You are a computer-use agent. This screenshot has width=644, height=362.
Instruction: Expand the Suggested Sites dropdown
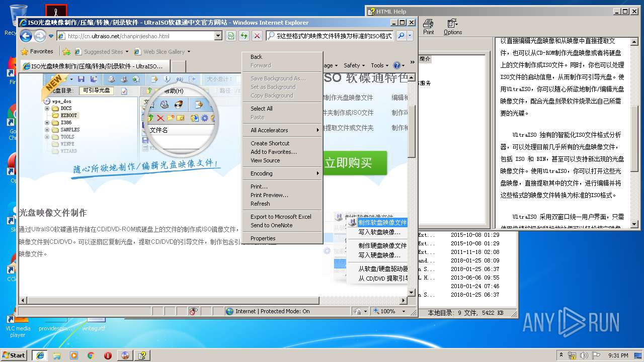[127, 51]
